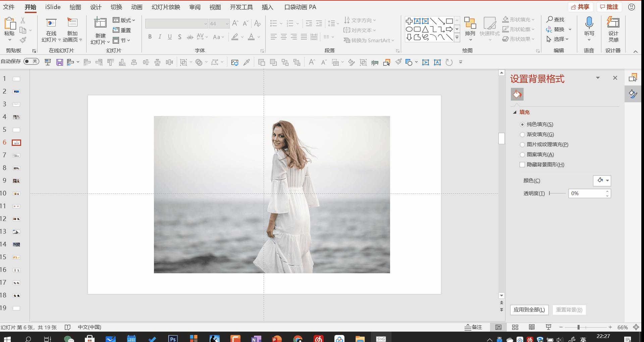Open the 颜色 fill color dropdown
The height and width of the screenshot is (342, 644).
pyautogui.click(x=602, y=181)
